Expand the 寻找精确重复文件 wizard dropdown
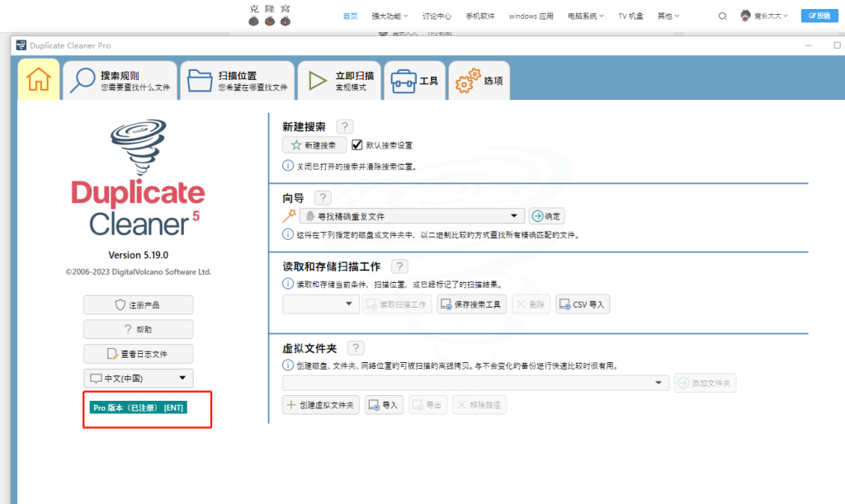 pos(413,216)
